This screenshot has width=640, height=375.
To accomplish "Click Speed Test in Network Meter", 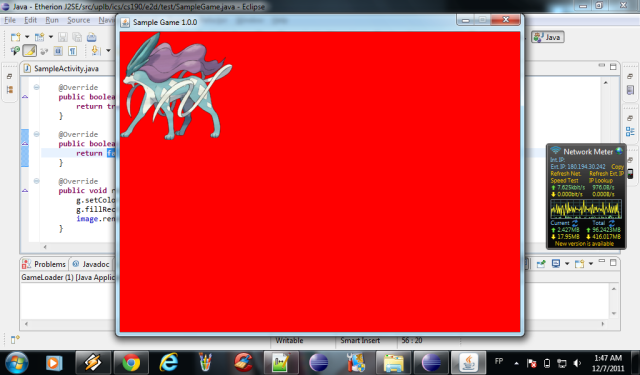I will click(564, 180).
